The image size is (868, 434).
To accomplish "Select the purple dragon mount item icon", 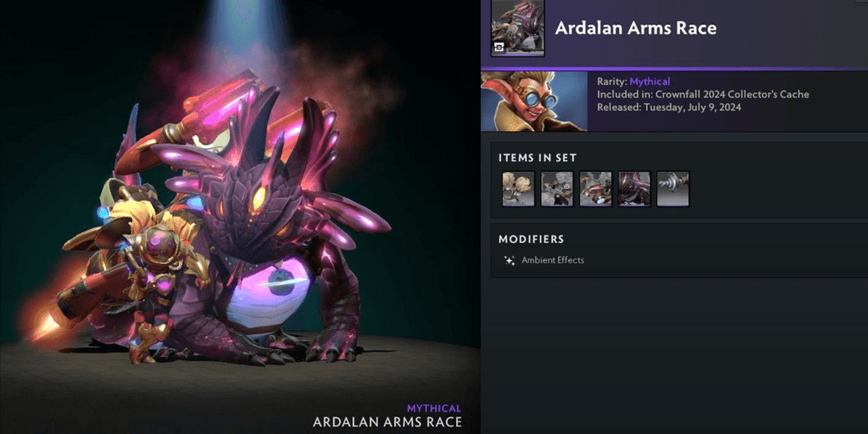I will [634, 189].
